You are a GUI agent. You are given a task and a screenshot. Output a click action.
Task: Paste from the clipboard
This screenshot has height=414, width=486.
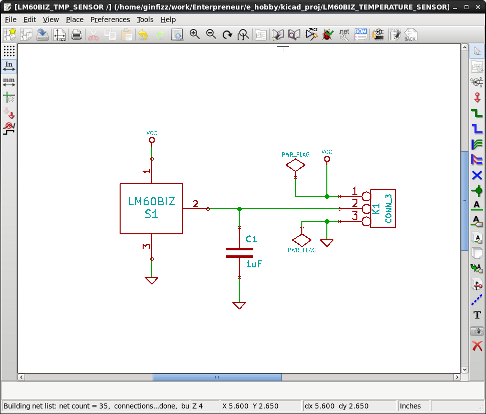(x=127, y=34)
